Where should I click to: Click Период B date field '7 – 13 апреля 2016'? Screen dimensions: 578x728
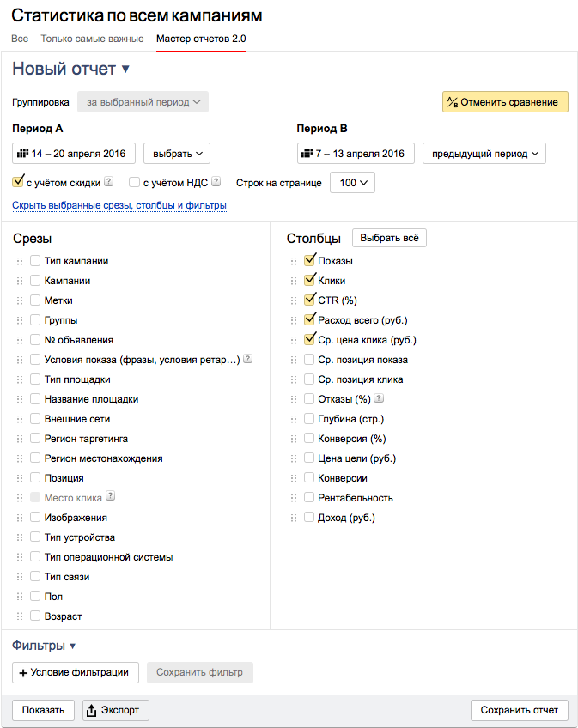pyautogui.click(x=356, y=154)
